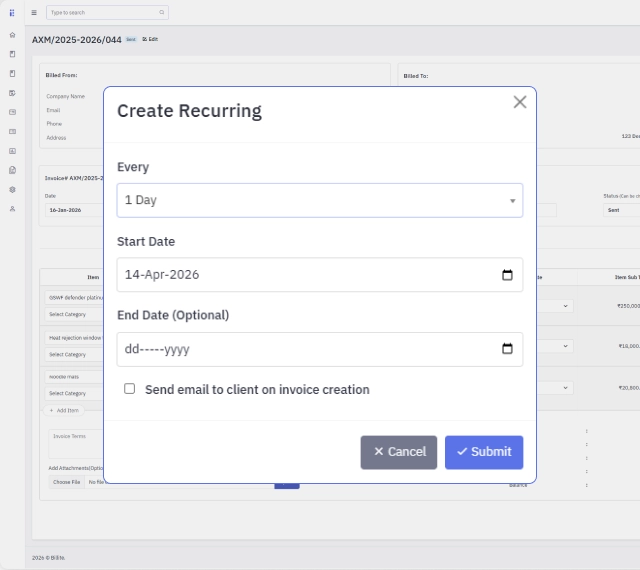Close the Create Recurring dialog
The height and width of the screenshot is (570, 640).
(x=519, y=102)
